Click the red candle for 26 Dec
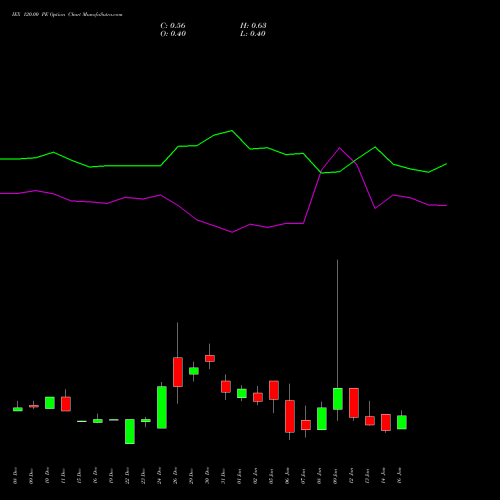 coord(178,372)
